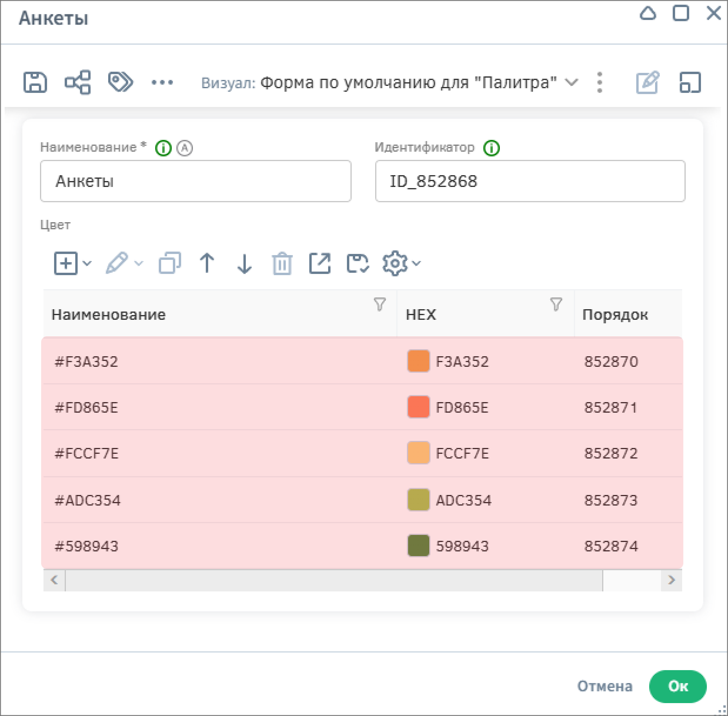
Task: Expand the add row dropdown
Action: (87, 263)
